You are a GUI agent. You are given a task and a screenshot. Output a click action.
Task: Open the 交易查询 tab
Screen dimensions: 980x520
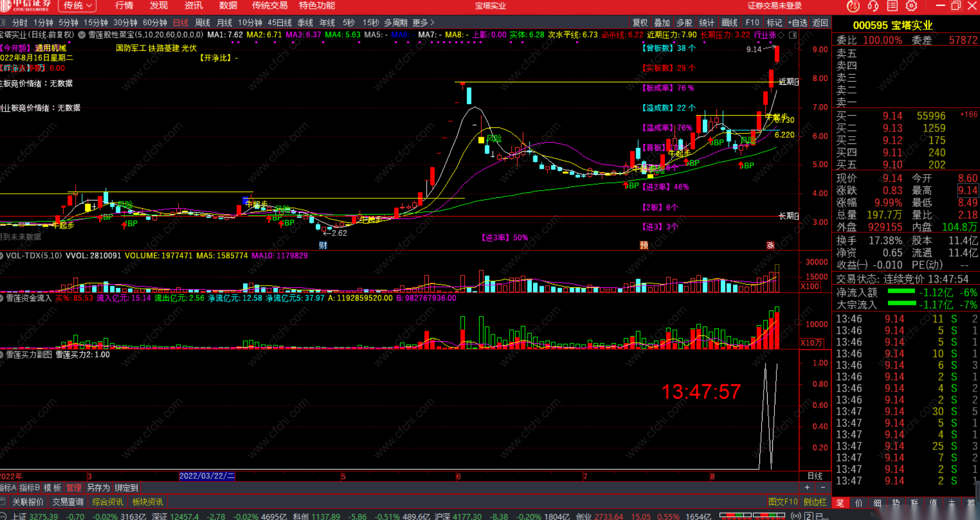pyautogui.click(x=68, y=502)
